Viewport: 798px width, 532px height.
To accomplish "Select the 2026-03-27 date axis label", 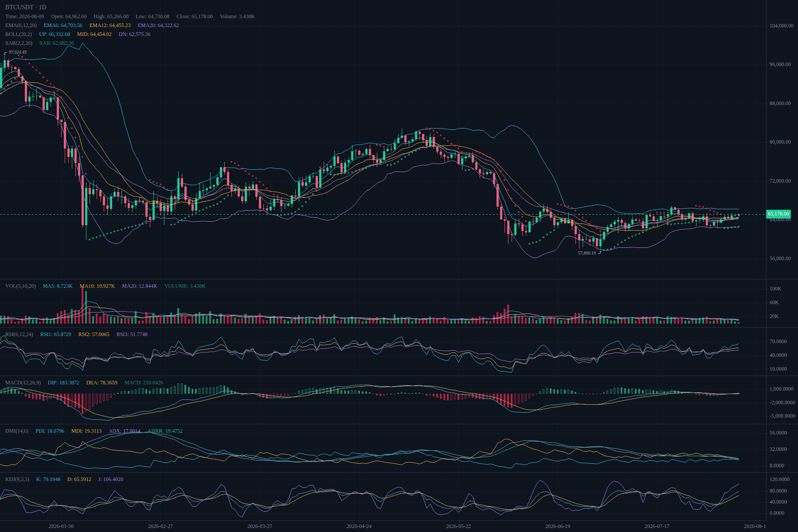I will (260, 526).
